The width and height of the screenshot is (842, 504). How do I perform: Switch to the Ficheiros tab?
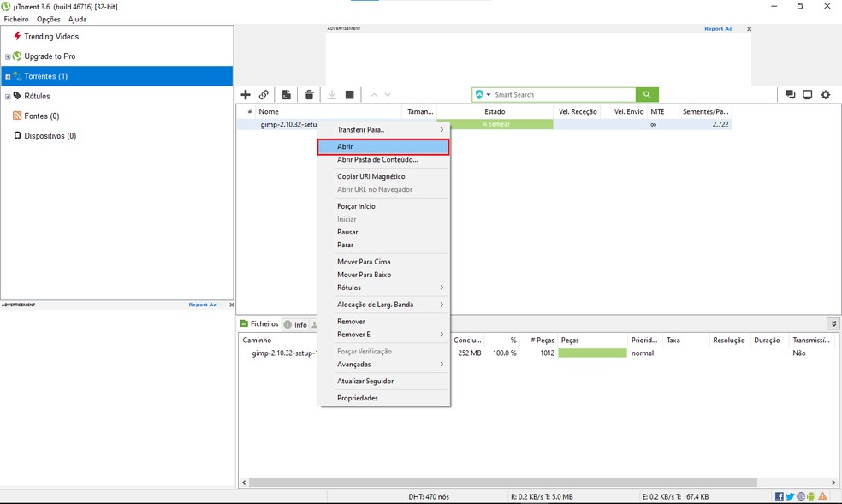click(259, 323)
